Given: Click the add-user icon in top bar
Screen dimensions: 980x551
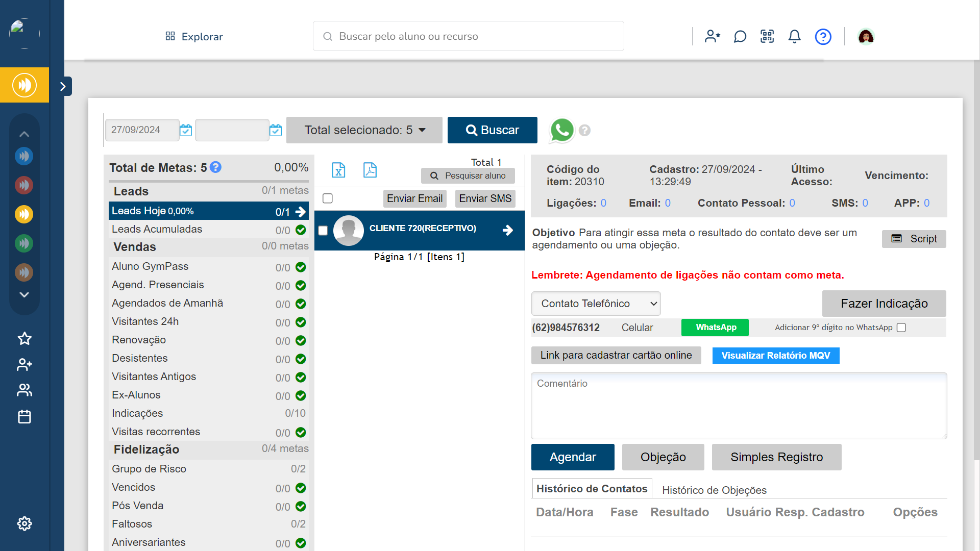Looking at the screenshot, I should click(712, 36).
